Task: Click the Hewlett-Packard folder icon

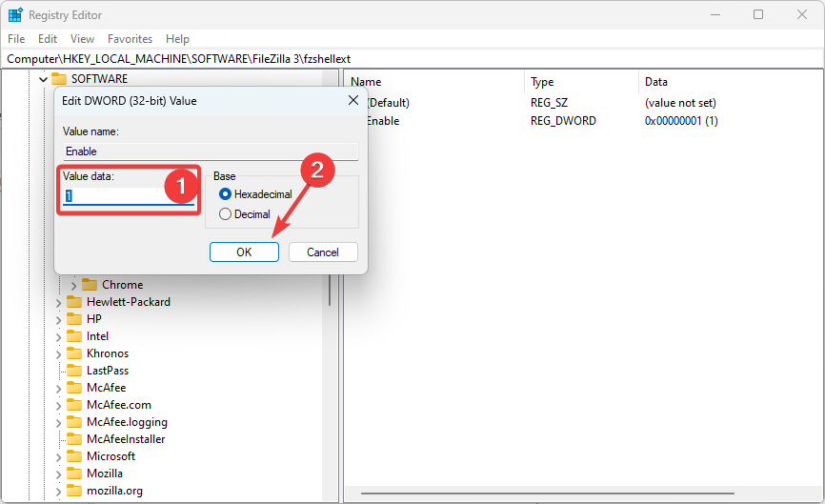Action: [74, 302]
